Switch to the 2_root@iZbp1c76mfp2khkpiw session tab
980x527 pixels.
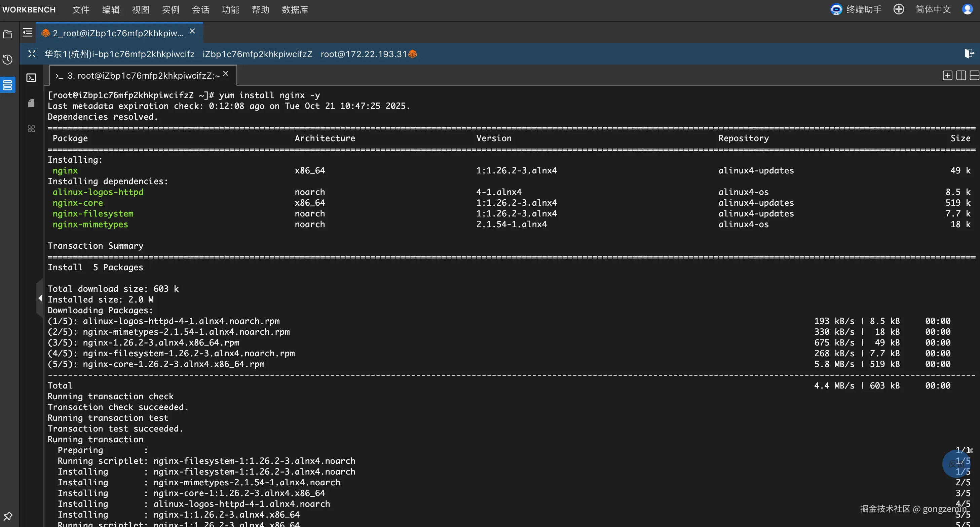(x=118, y=33)
